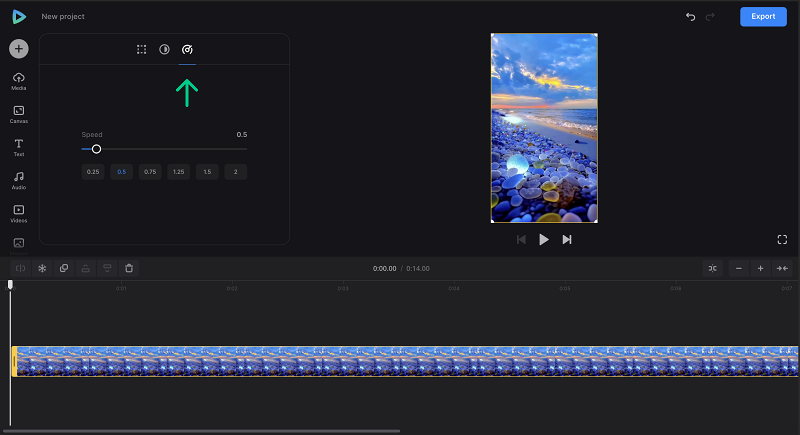
Task: Click the 0:04 ruler mark
Action: (x=454, y=289)
